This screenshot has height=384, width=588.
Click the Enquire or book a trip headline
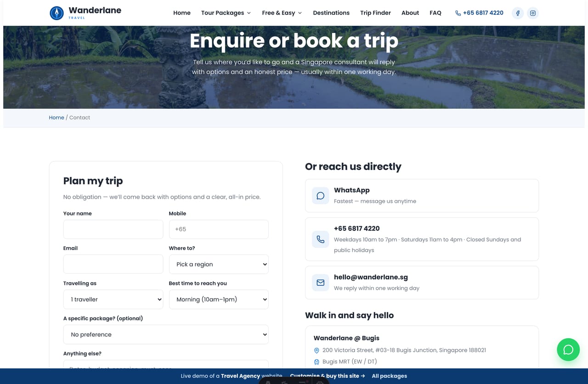coord(294,40)
